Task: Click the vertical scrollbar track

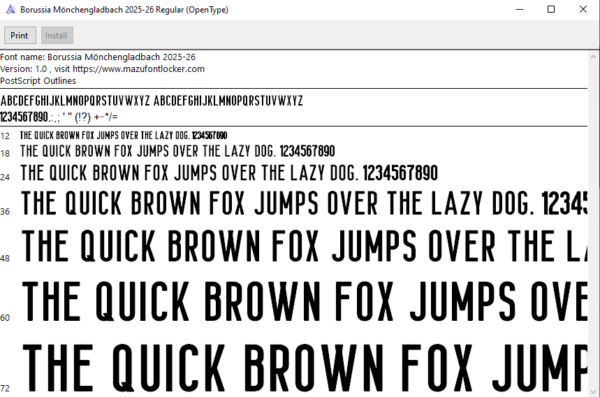Action: 593,224
